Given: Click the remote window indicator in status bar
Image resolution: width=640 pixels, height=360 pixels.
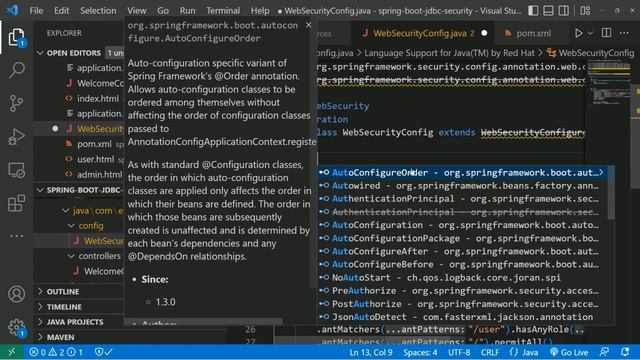Looking at the screenshot, I should click(x=11, y=352).
